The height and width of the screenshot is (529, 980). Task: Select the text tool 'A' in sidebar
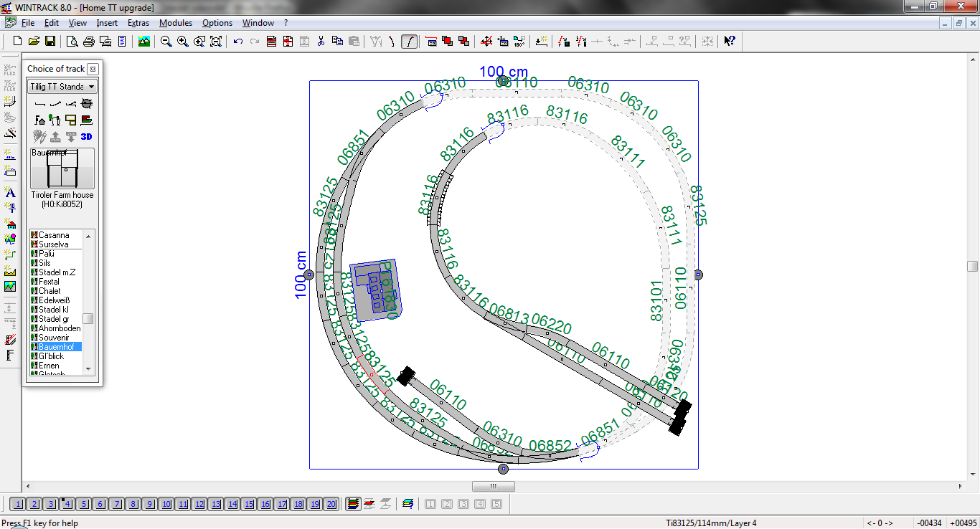[10, 192]
